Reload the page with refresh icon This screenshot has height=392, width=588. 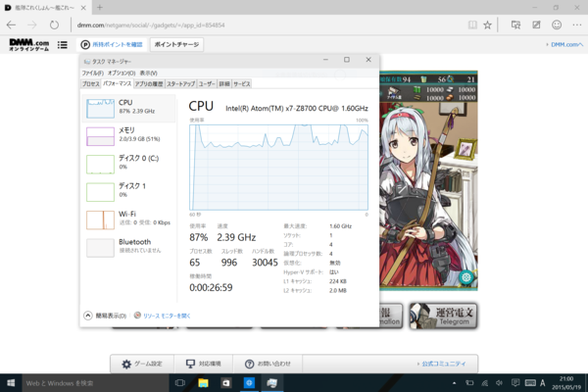54,25
